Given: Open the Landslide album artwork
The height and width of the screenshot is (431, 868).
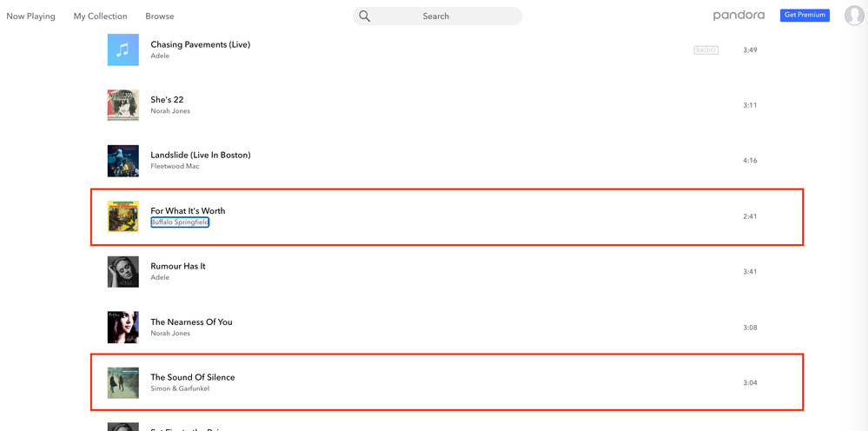Looking at the screenshot, I should (x=123, y=161).
